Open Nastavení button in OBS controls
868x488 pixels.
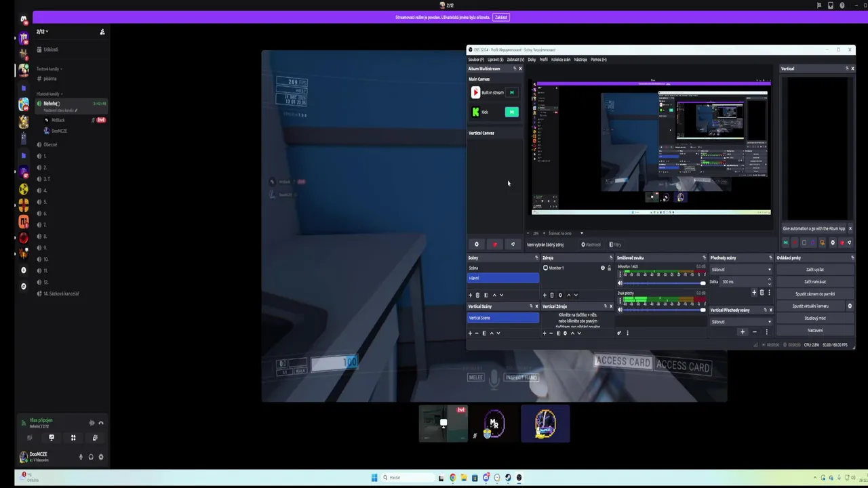815,331
